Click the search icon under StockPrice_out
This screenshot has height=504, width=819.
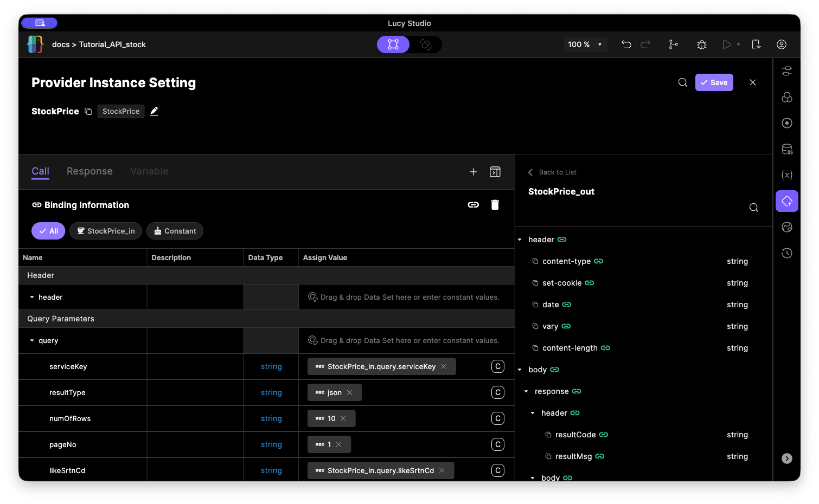[x=754, y=208]
